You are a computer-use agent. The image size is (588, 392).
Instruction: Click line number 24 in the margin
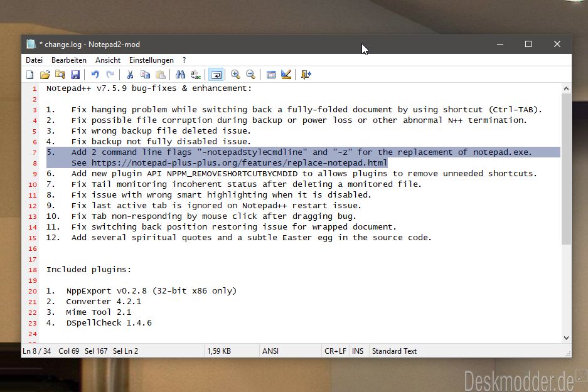(33, 334)
